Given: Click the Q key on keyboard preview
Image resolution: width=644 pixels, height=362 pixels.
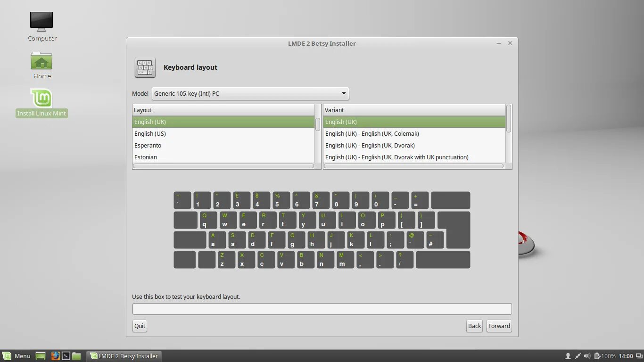Looking at the screenshot, I should 208,220.
